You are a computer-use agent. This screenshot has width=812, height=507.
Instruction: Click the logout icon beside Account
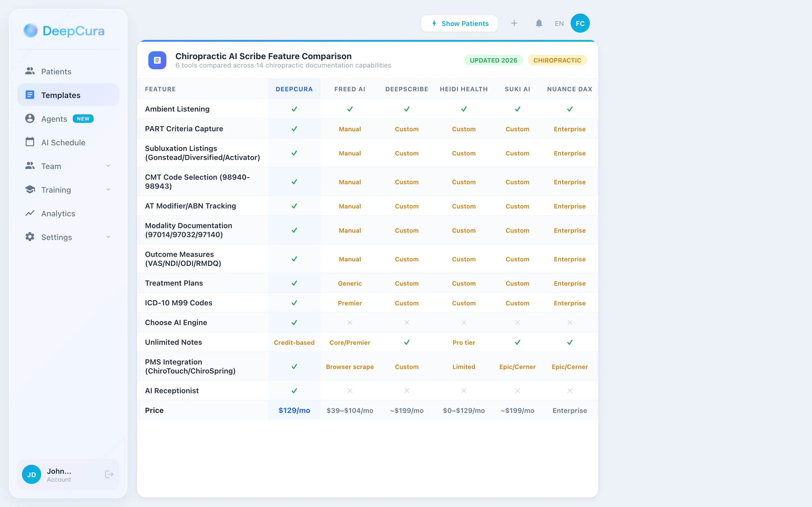[109, 474]
